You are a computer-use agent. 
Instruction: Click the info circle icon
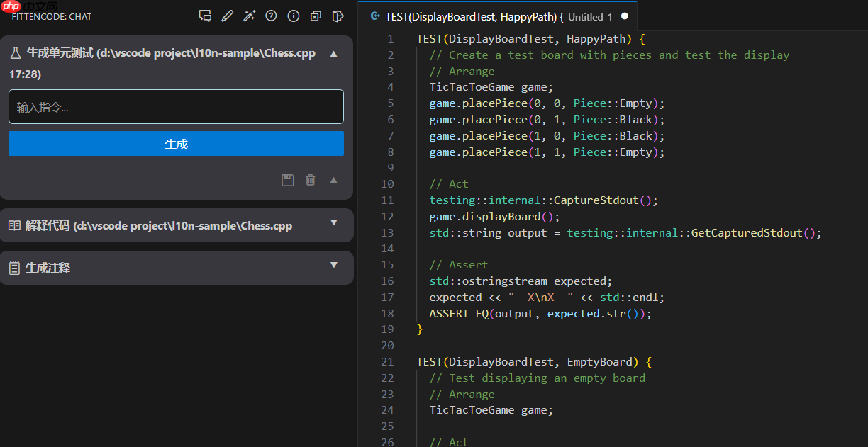pyautogui.click(x=293, y=16)
